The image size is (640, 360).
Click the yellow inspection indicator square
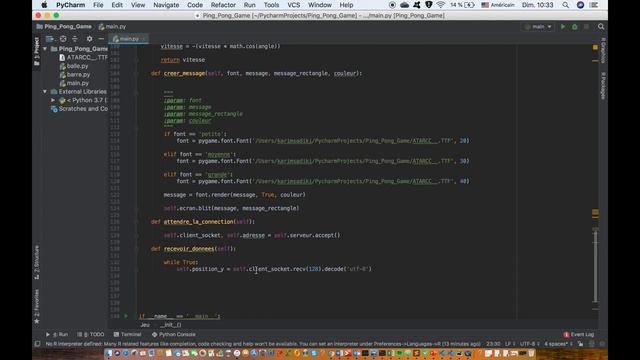click(595, 47)
